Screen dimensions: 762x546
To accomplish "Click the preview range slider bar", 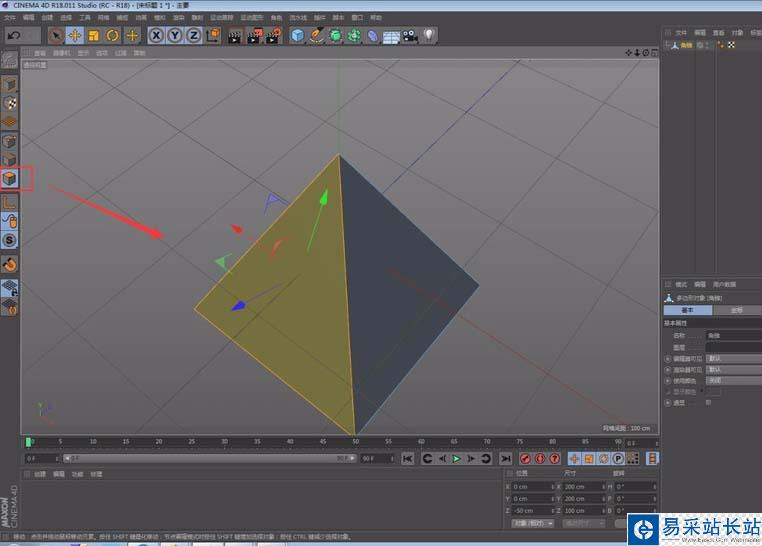I will [x=210, y=458].
